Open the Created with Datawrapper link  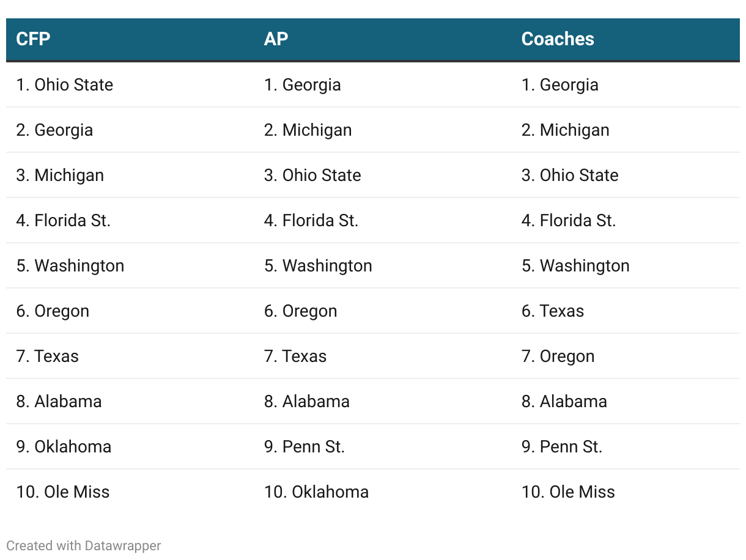tap(84, 545)
